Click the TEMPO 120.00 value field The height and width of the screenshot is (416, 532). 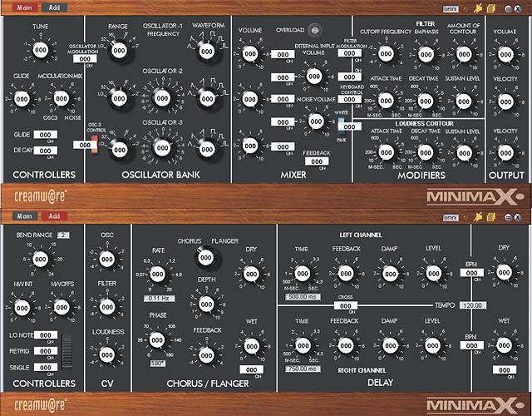click(x=473, y=305)
